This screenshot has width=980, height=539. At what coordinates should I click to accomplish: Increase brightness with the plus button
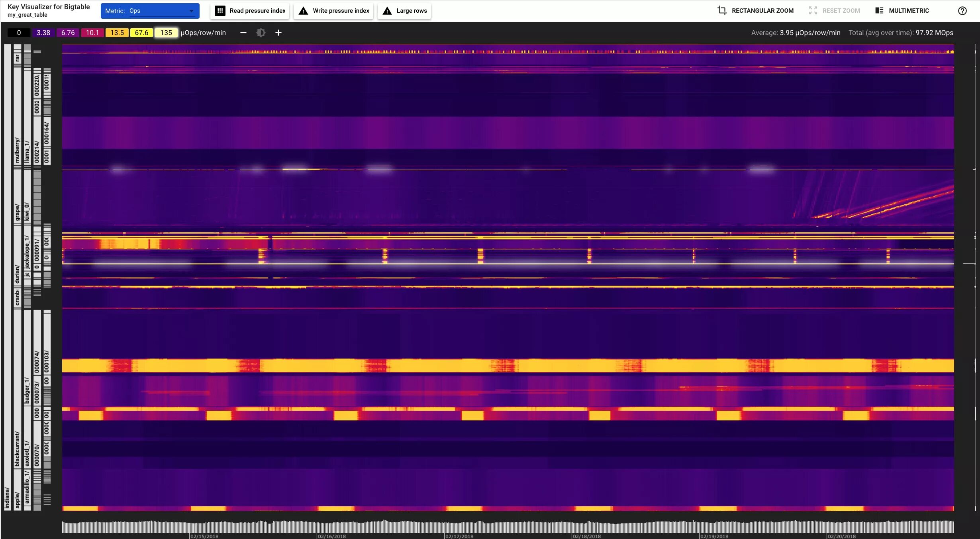pos(278,33)
